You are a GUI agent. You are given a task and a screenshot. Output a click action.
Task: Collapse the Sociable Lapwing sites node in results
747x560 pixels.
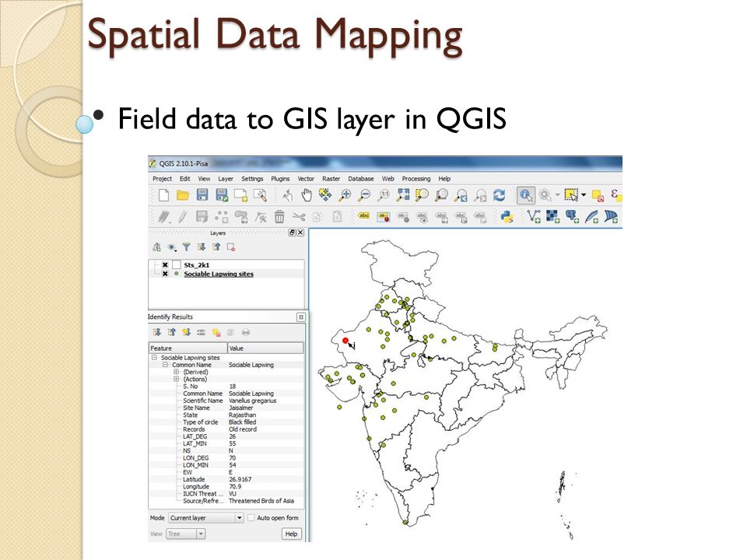[x=154, y=358]
